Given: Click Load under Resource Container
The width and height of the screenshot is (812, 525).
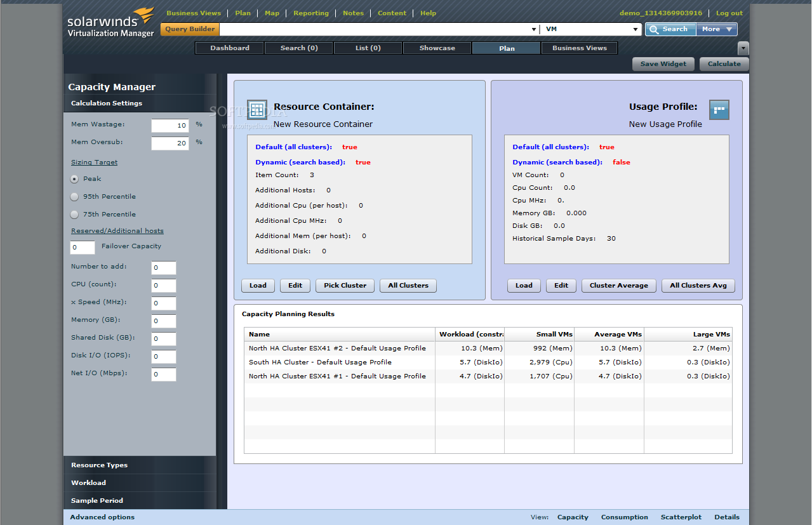Looking at the screenshot, I should coord(258,286).
